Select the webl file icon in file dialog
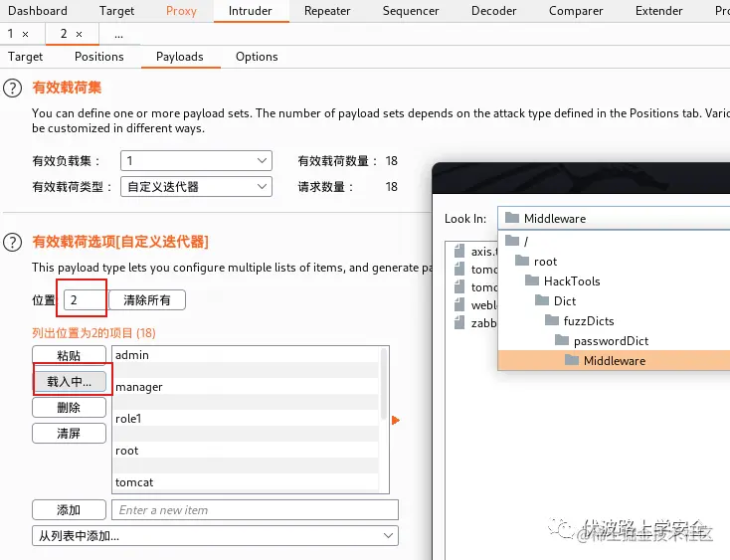Image resolution: width=730 pixels, height=560 pixels. coord(459,305)
